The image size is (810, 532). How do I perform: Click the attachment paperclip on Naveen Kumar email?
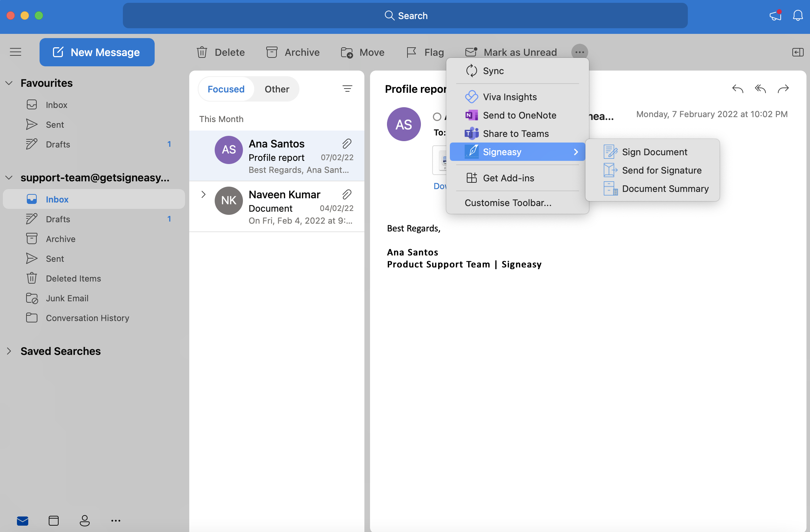click(x=347, y=194)
